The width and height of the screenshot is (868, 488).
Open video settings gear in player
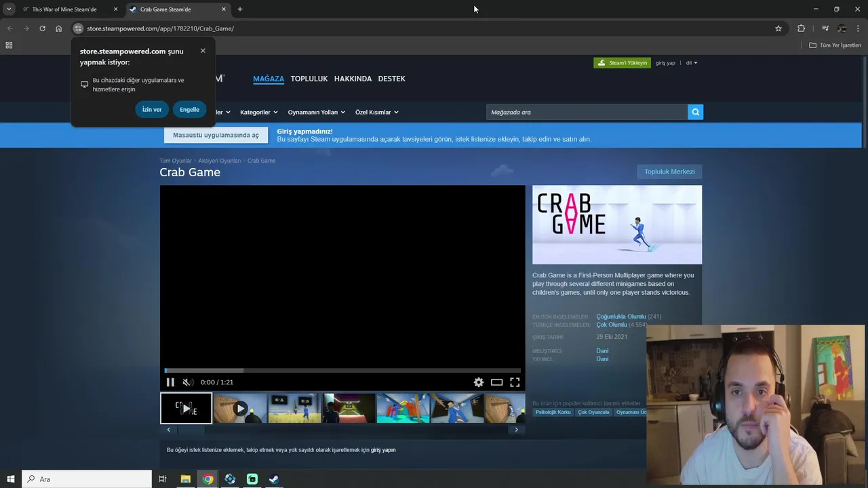coord(479,382)
